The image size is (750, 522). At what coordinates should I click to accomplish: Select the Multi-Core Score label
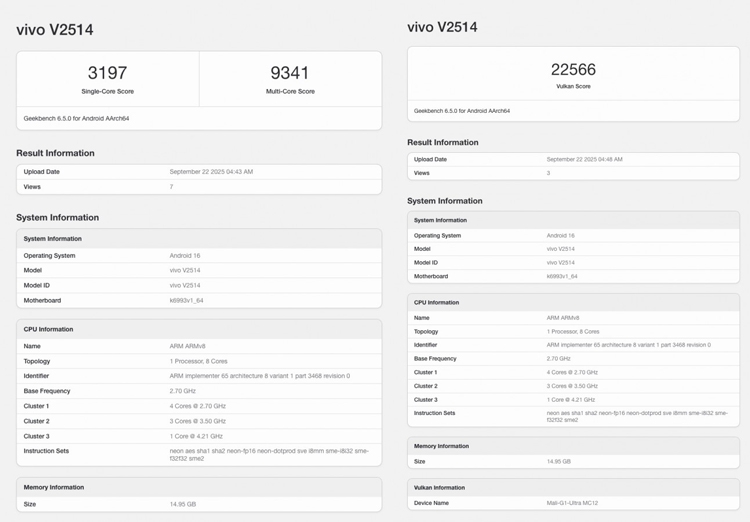290,91
